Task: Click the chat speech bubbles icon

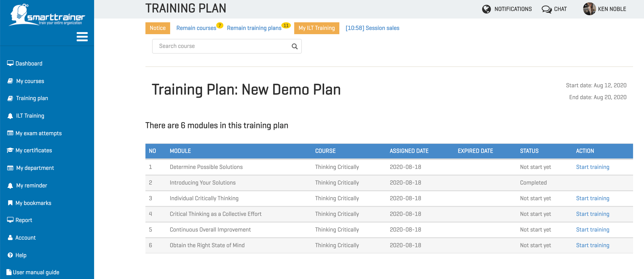Action: tap(547, 9)
